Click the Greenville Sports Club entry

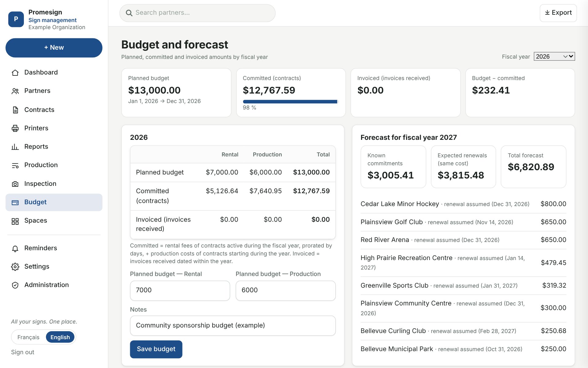point(463,286)
